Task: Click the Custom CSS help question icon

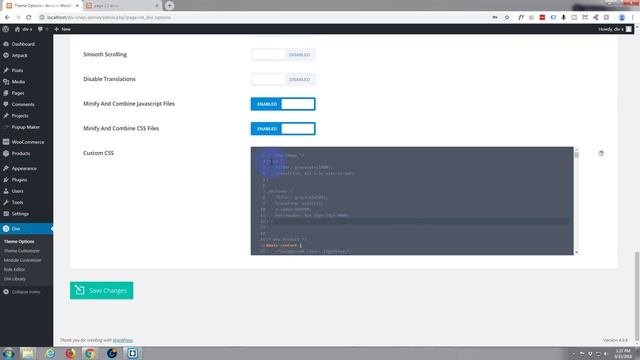Action: pyautogui.click(x=601, y=153)
